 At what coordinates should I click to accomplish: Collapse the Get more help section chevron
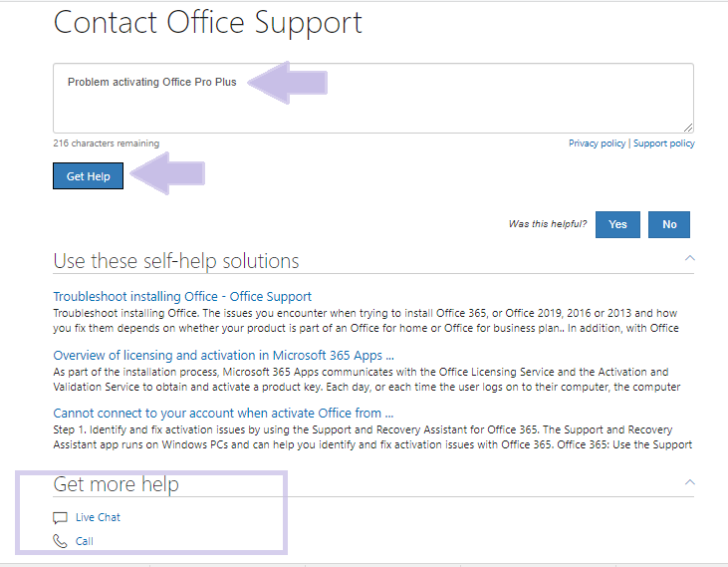[690, 482]
